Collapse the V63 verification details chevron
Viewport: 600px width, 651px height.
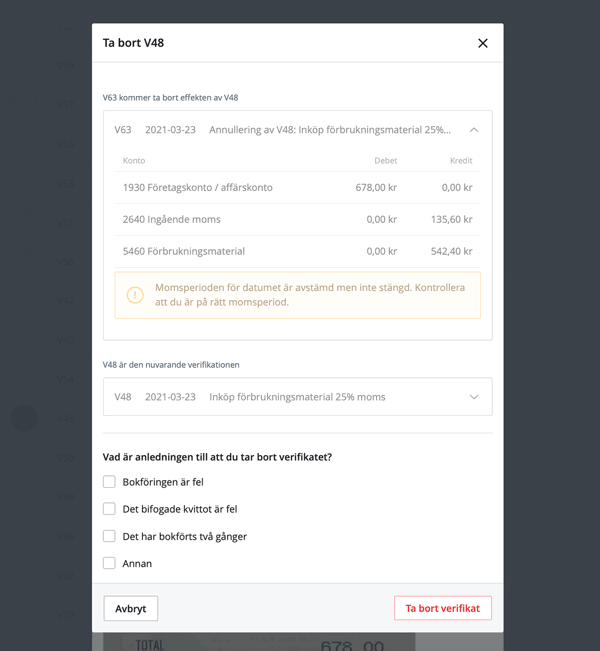[x=474, y=130]
